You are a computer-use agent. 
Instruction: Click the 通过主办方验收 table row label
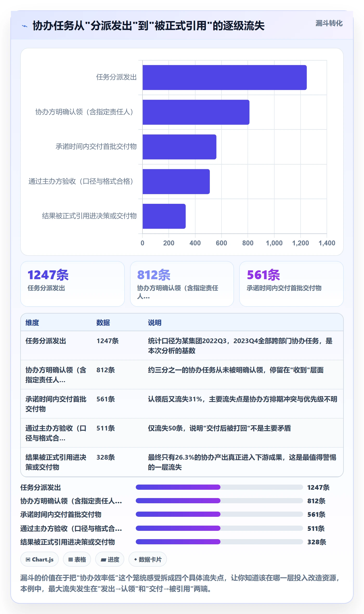[56, 433]
